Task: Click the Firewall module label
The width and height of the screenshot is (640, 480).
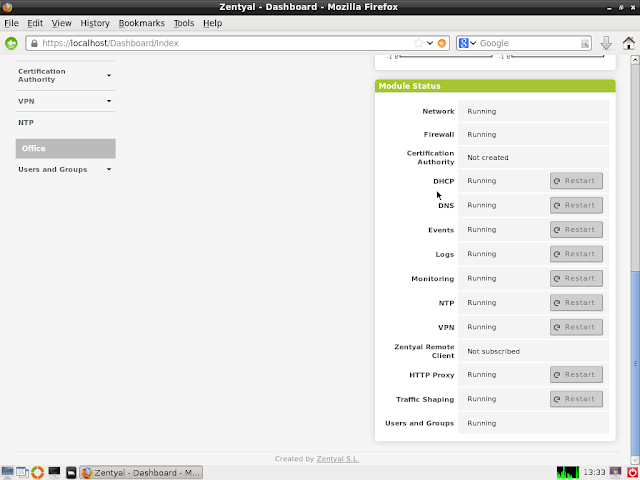Action: click(x=439, y=134)
